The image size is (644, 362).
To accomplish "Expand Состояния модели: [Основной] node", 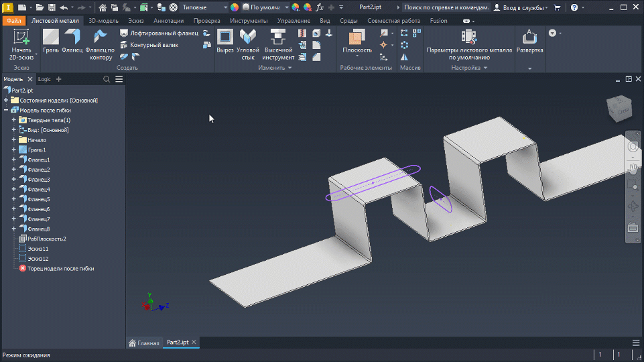I will point(6,101).
